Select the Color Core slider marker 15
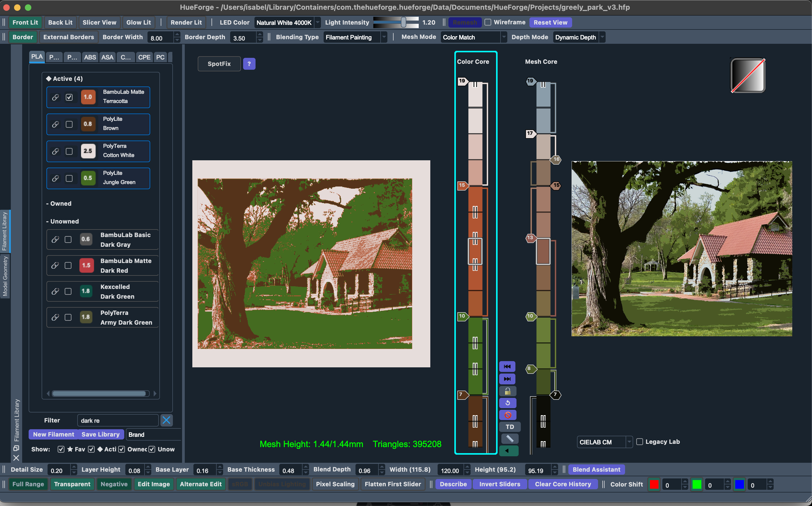This screenshot has height=506, width=812. (463, 185)
